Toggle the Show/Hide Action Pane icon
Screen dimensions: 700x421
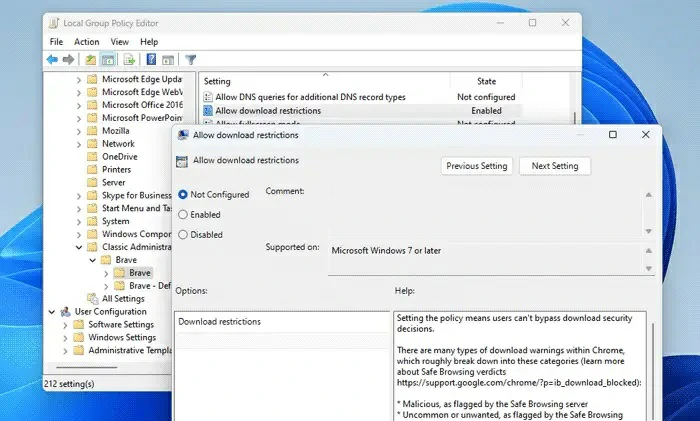167,60
